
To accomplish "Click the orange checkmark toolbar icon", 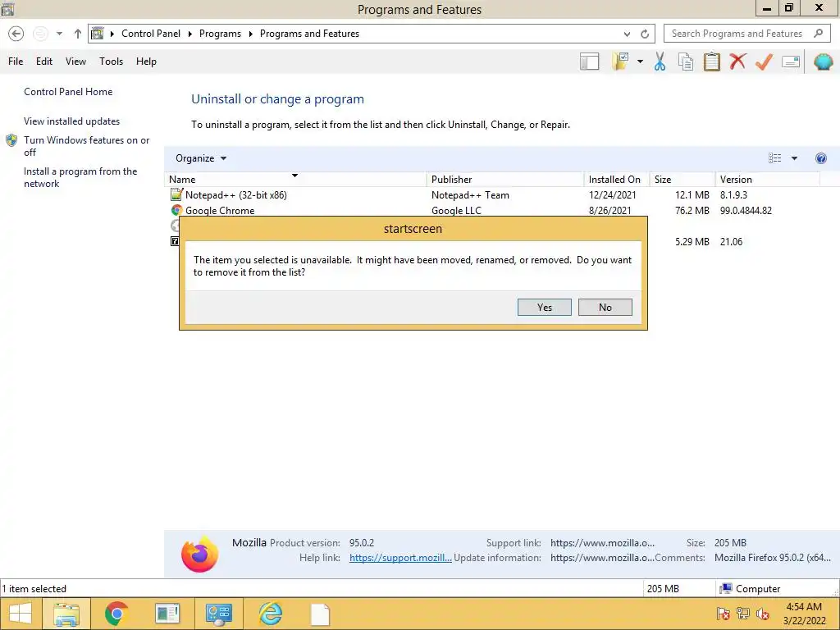I will point(764,62).
